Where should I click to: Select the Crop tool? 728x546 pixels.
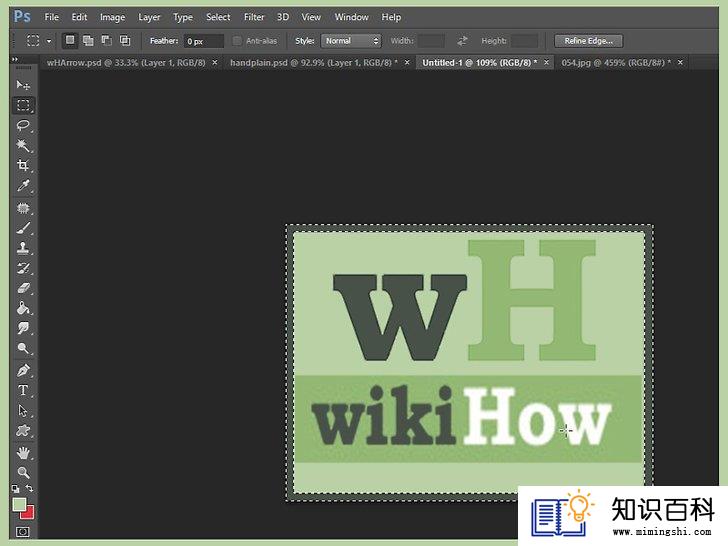pyautogui.click(x=23, y=165)
